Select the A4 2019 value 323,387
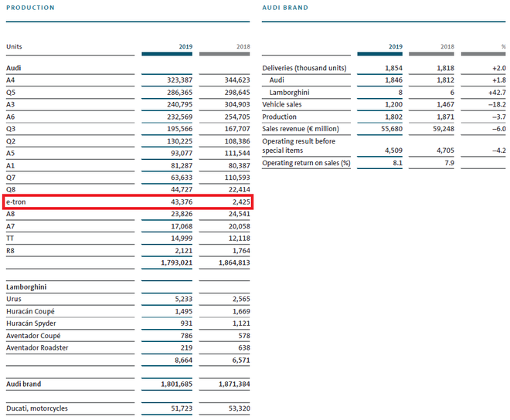 [179, 80]
